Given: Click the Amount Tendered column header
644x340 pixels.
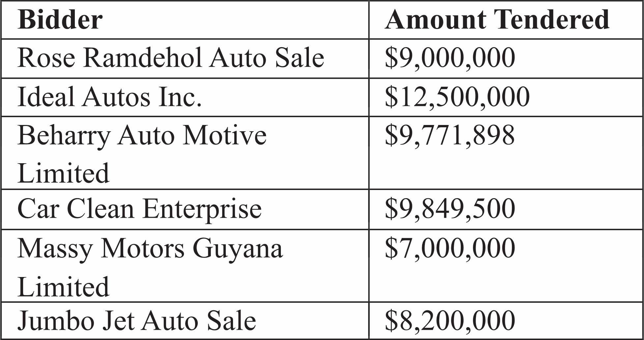Looking at the screenshot, I should click(497, 20).
